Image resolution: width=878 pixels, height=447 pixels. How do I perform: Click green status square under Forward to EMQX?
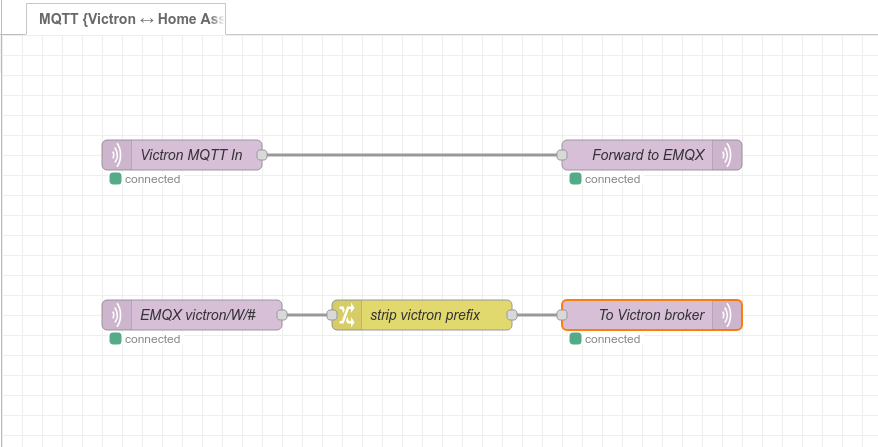click(x=575, y=179)
